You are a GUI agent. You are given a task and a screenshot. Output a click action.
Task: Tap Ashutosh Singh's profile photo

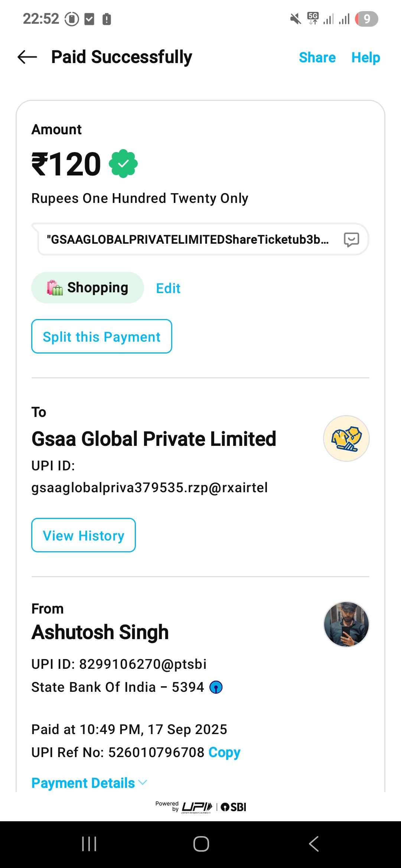tap(346, 624)
